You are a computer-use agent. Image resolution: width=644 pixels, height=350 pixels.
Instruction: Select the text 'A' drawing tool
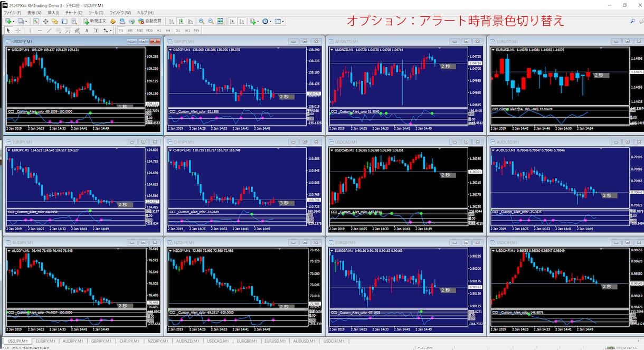tap(87, 30)
